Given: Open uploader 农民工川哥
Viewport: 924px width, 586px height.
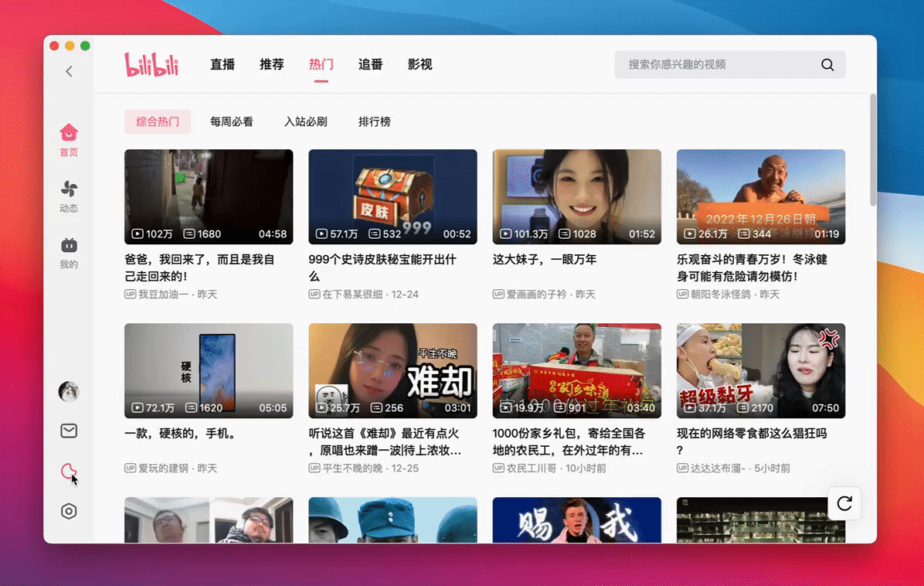Looking at the screenshot, I should point(532,468).
